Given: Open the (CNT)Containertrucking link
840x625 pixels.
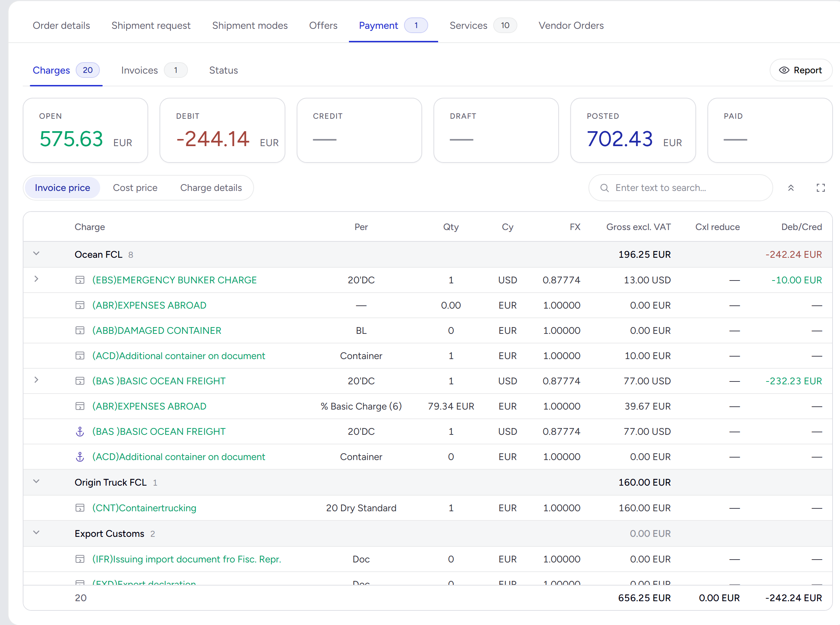Looking at the screenshot, I should [x=144, y=508].
